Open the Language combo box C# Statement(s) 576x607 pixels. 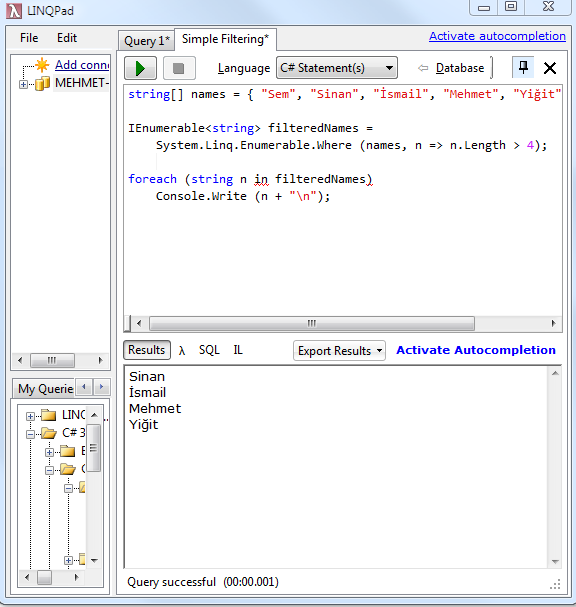tap(337, 68)
